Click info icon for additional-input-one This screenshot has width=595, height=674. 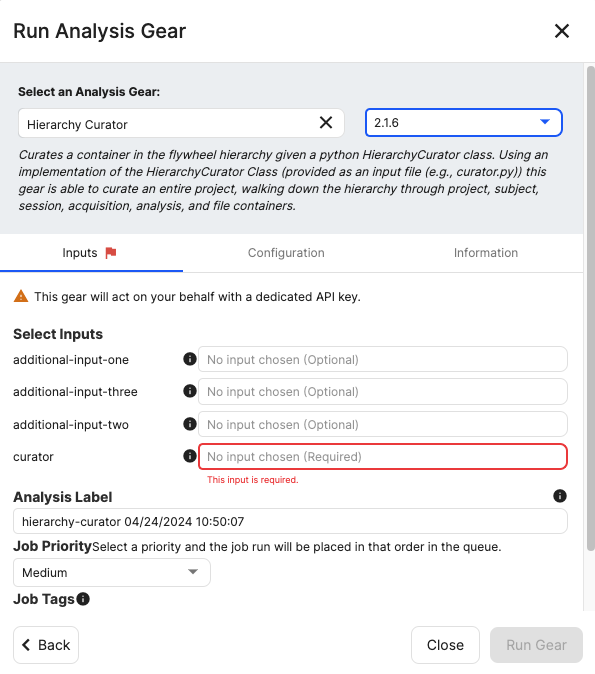point(190,359)
